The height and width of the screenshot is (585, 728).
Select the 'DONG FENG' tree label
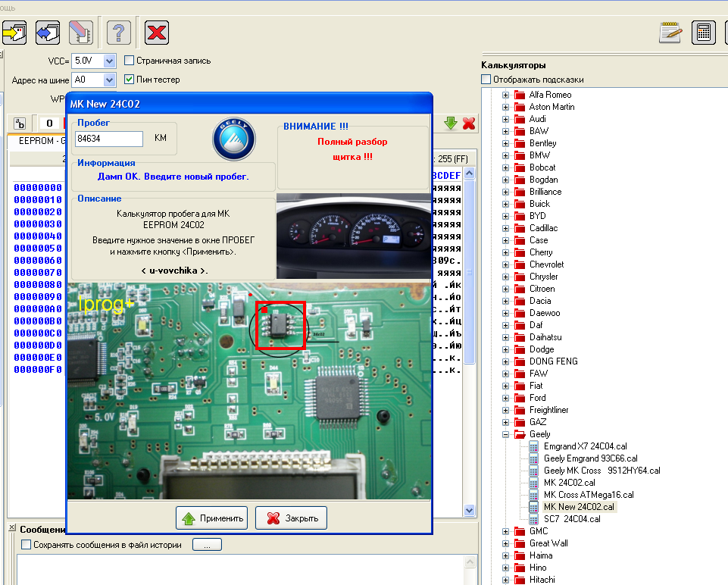pos(554,361)
